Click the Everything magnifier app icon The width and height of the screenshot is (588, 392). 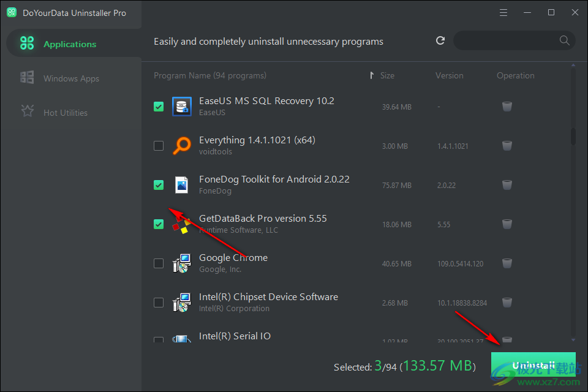click(x=182, y=146)
